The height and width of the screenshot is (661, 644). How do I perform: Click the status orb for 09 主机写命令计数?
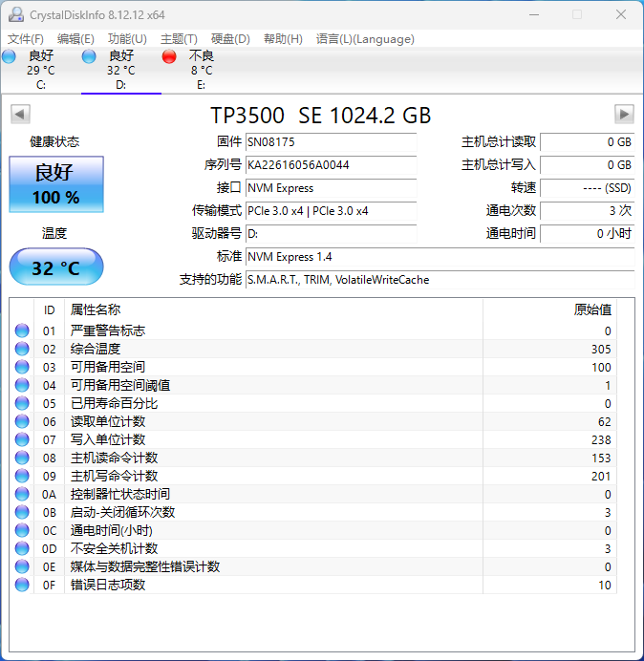tap(22, 476)
